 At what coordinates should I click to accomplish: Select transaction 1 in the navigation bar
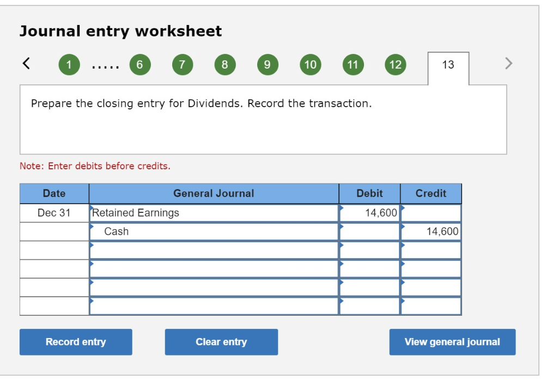(x=69, y=64)
